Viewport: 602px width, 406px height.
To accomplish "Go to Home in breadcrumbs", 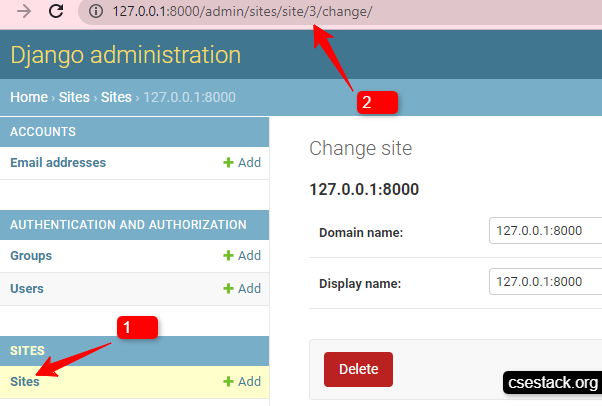I will (x=29, y=97).
